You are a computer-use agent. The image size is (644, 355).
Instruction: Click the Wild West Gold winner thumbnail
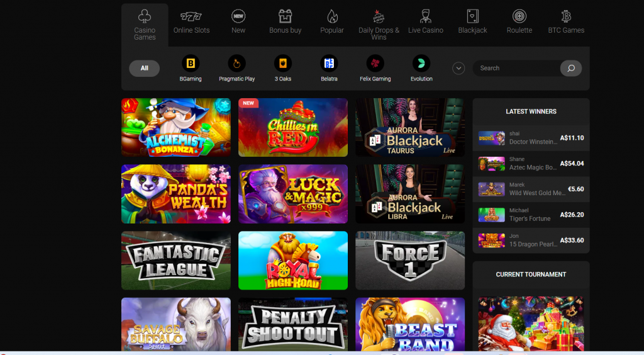492,189
